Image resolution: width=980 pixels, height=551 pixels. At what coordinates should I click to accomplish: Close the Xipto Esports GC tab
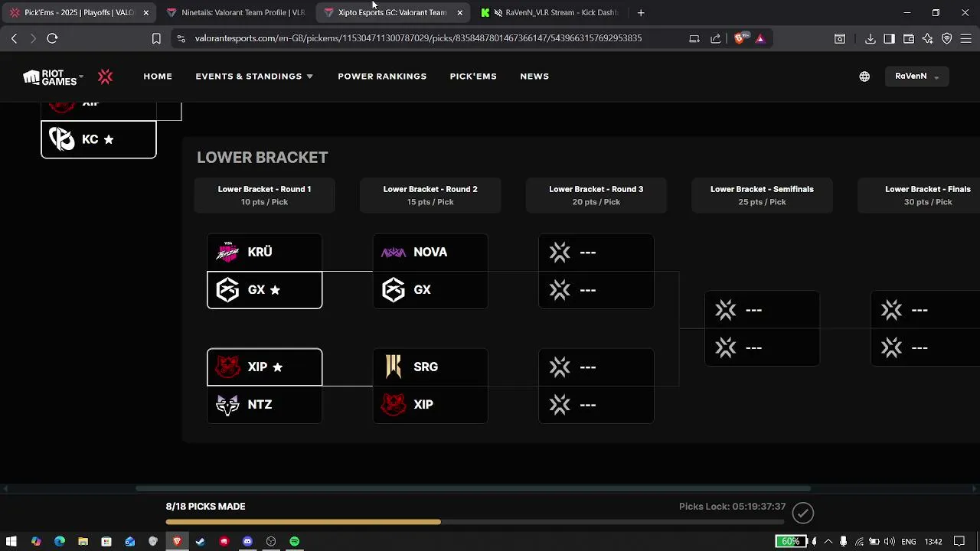point(459,12)
